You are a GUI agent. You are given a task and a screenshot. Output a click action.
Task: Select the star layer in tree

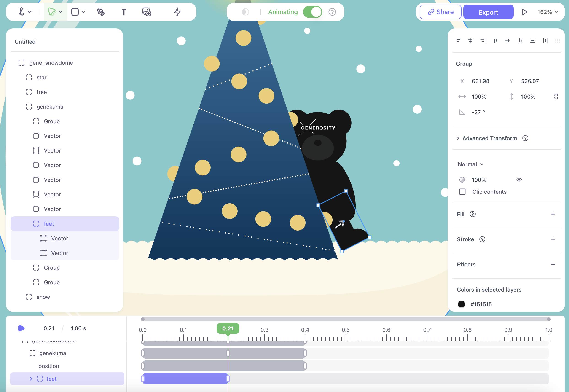[41, 77]
